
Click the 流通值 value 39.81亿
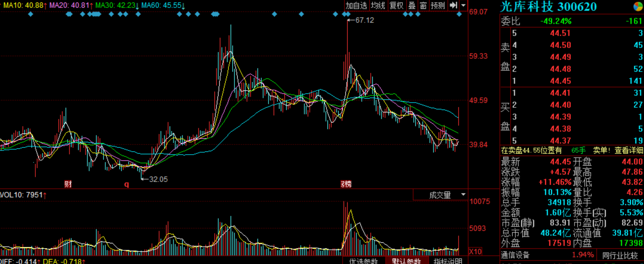tap(627, 233)
